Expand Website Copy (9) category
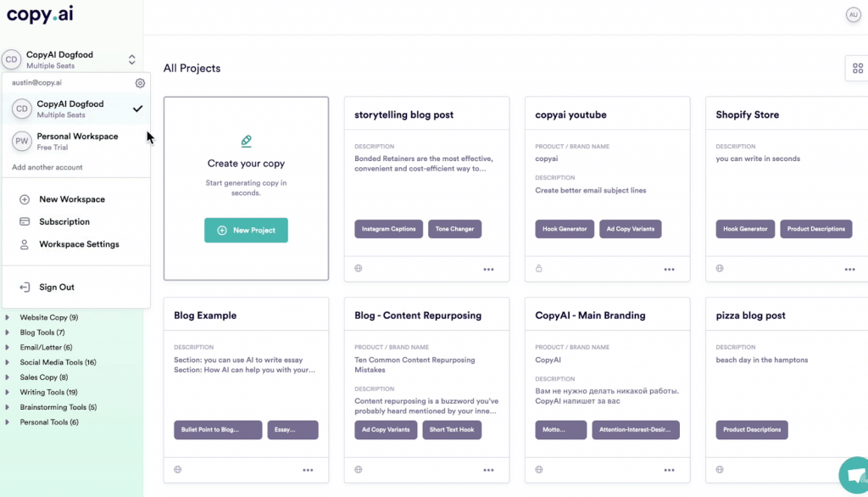The width and height of the screenshot is (868, 497). (x=7, y=317)
